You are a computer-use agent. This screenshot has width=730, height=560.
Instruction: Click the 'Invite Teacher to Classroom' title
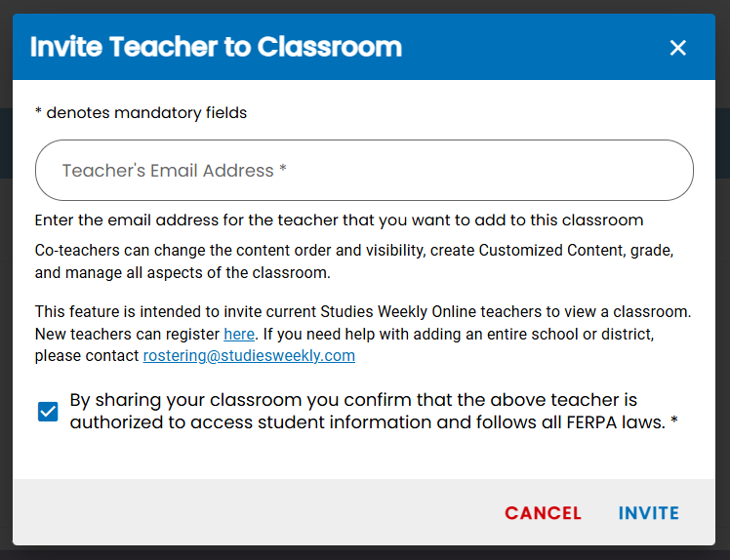pyautogui.click(x=216, y=47)
